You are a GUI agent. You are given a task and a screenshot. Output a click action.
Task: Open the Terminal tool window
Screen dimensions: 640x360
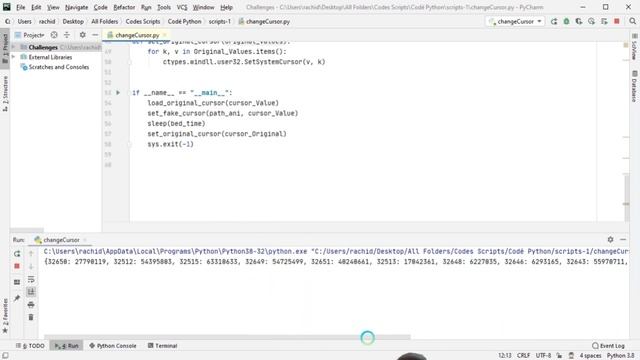coord(162,346)
